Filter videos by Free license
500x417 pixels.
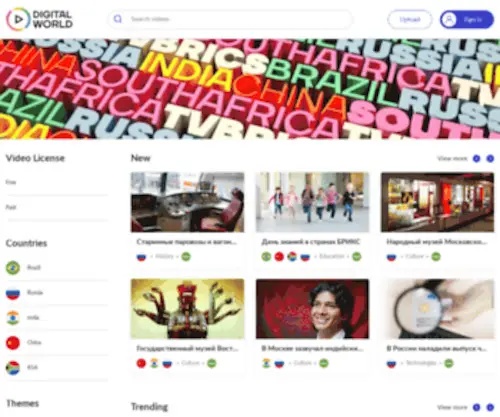11,182
